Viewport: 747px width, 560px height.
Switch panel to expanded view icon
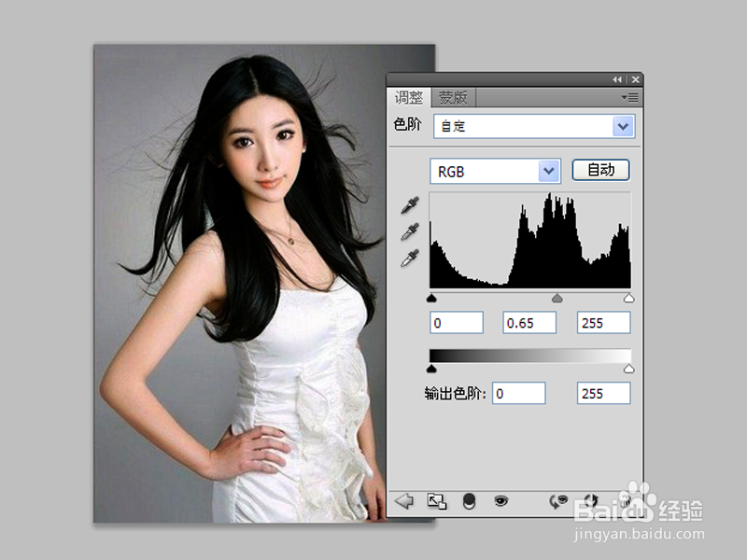[436, 501]
